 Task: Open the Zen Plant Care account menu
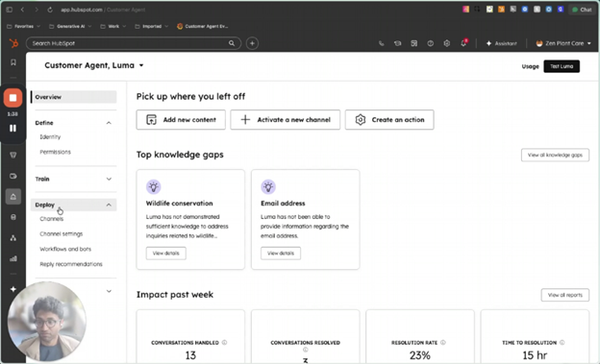[x=563, y=43]
